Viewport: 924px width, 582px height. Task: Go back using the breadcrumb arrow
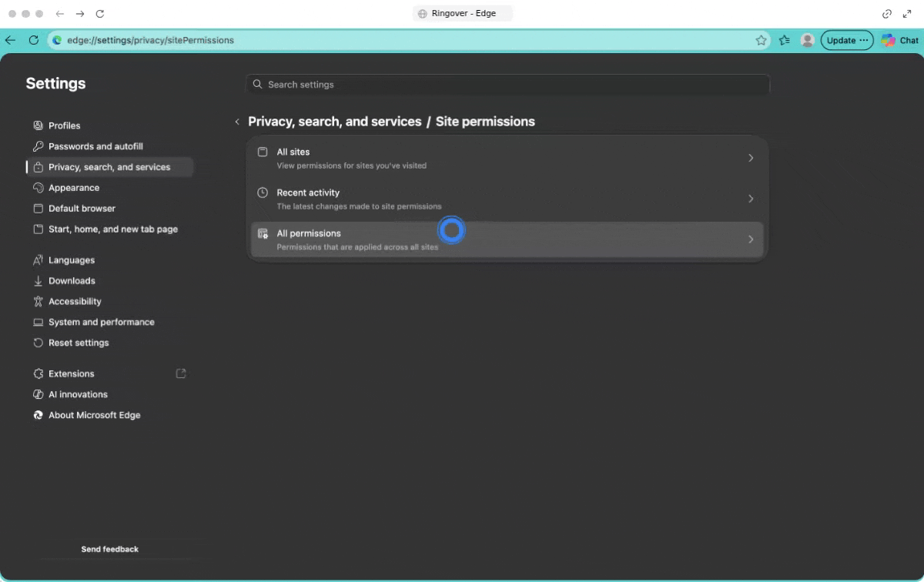click(237, 122)
